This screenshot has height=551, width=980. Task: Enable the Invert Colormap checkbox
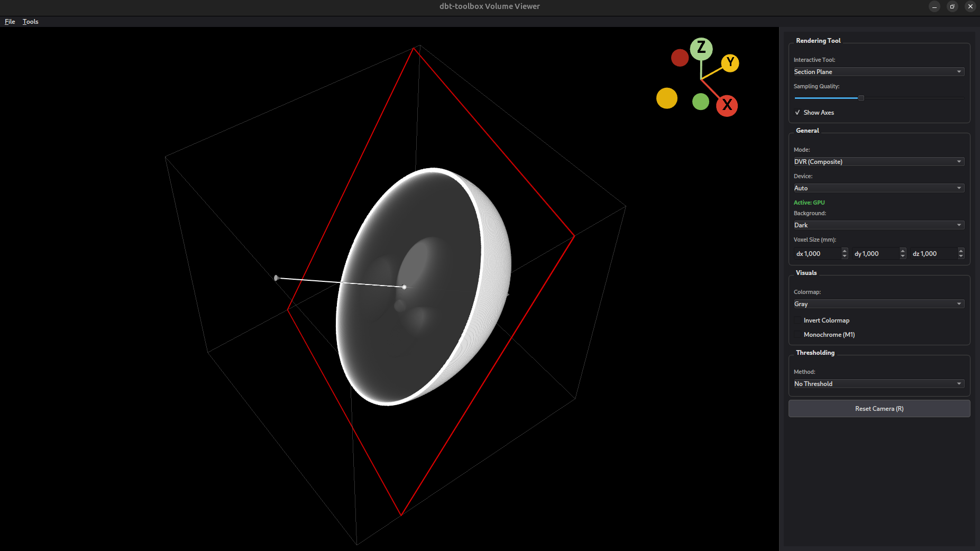[x=798, y=320]
